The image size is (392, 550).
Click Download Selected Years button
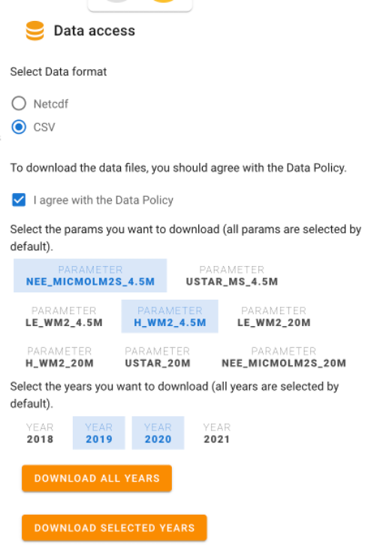[x=114, y=528]
